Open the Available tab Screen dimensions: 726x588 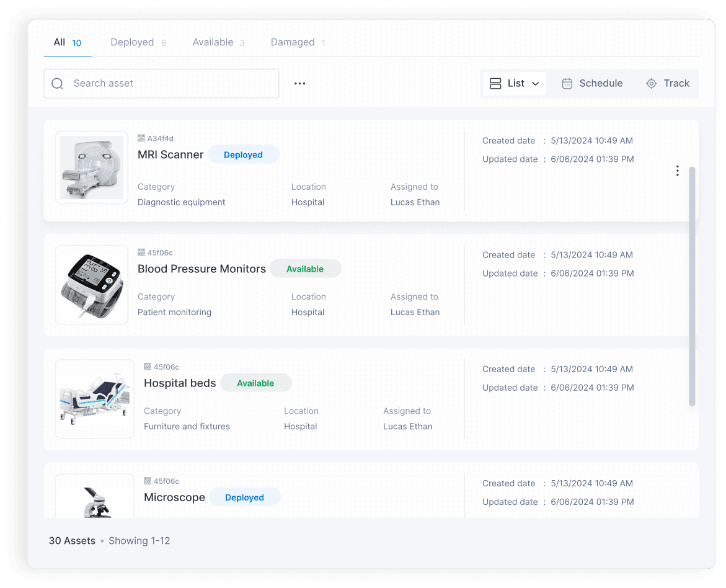213,42
